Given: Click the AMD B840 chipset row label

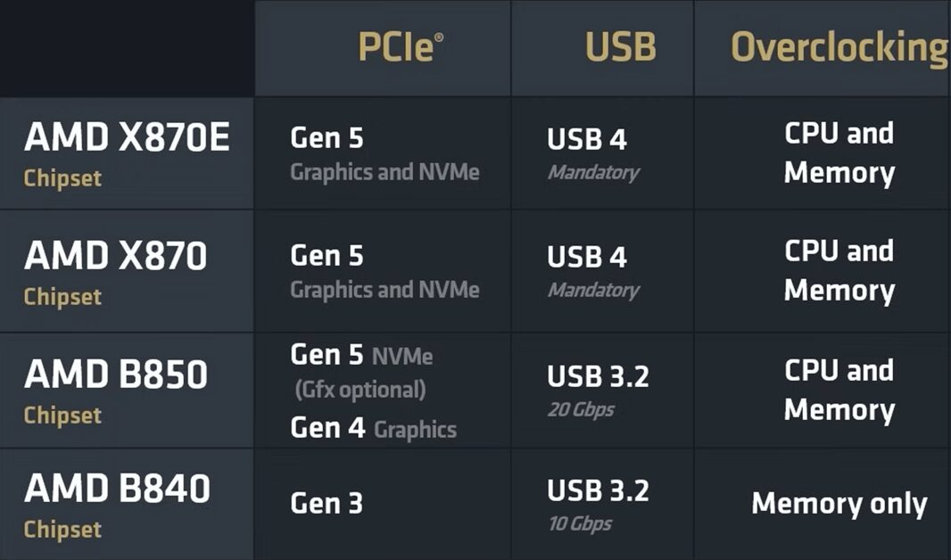Looking at the screenshot, I should [x=117, y=502].
